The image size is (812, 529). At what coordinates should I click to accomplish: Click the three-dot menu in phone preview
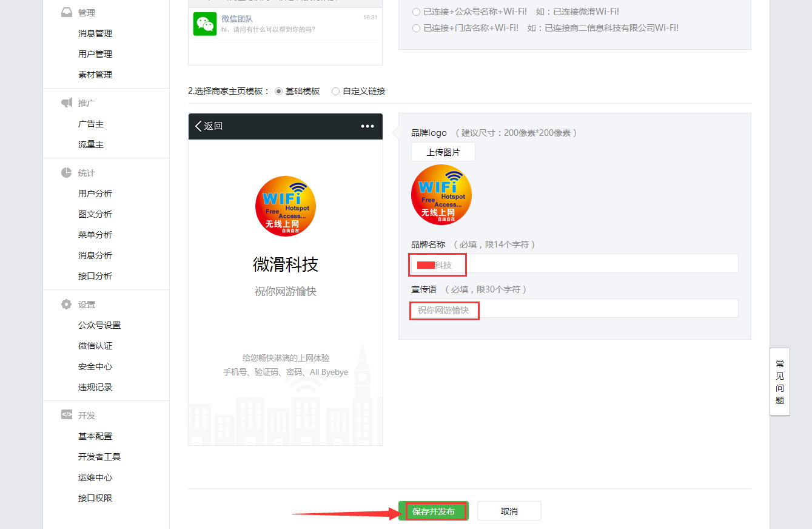[x=367, y=126]
